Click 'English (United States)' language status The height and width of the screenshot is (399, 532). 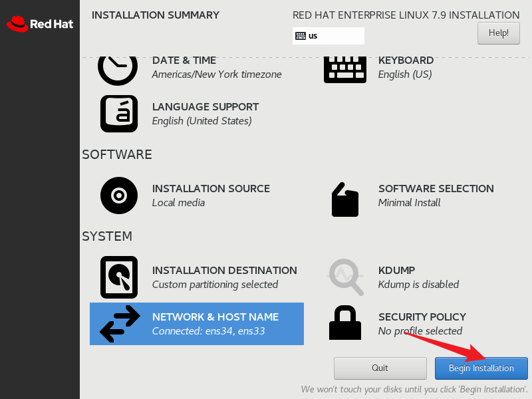202,121
